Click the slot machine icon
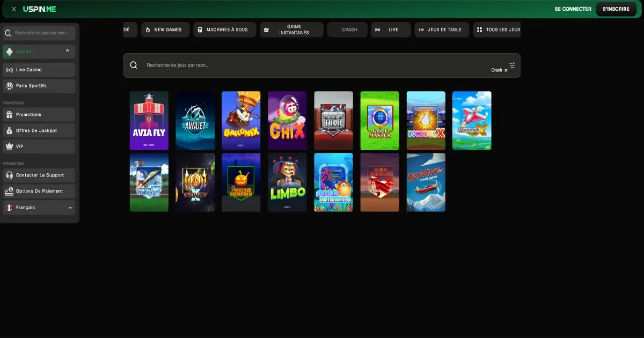The image size is (644, 338). pyautogui.click(x=200, y=30)
